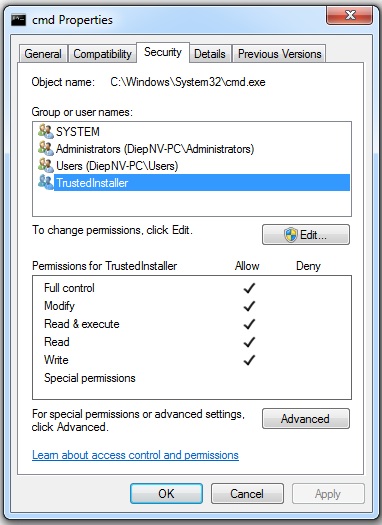The width and height of the screenshot is (382, 525).
Task: Switch to the General tab
Action: [43, 54]
